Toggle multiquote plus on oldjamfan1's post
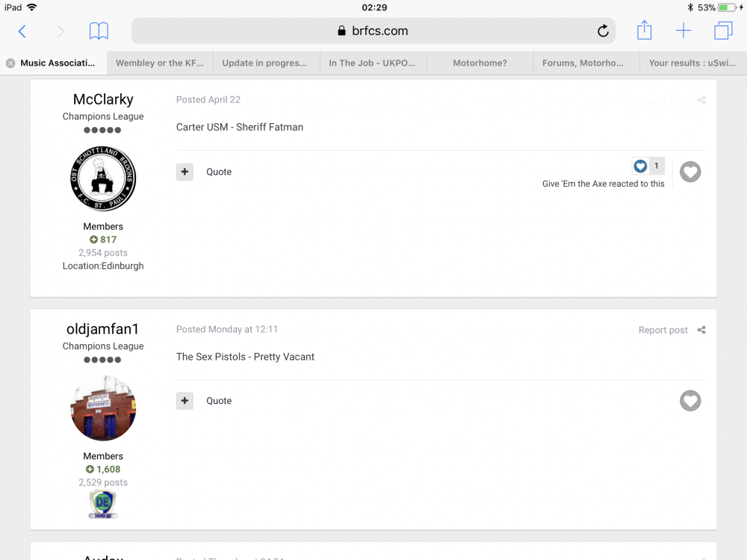The height and width of the screenshot is (560, 747). click(x=185, y=401)
